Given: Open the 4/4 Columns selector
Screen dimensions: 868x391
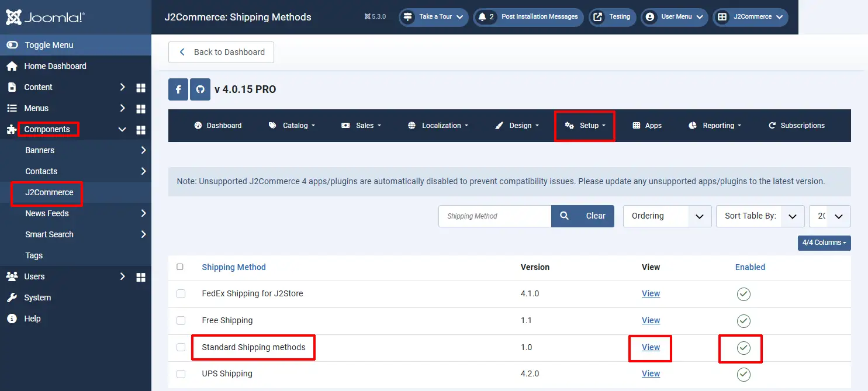Looking at the screenshot, I should tap(824, 243).
